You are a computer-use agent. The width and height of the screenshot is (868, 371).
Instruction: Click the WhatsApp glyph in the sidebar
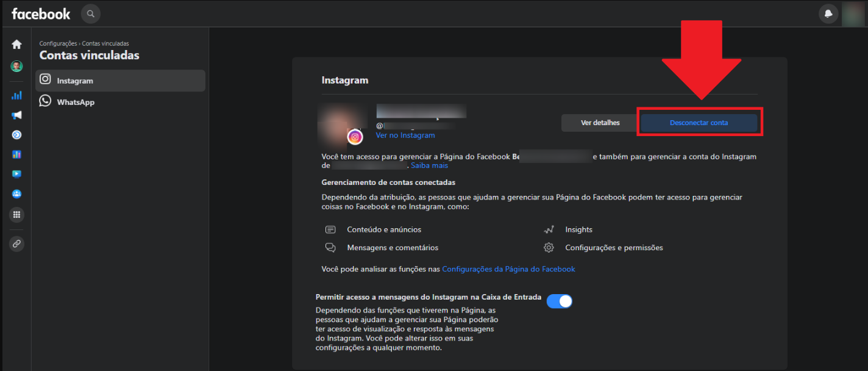coord(45,101)
